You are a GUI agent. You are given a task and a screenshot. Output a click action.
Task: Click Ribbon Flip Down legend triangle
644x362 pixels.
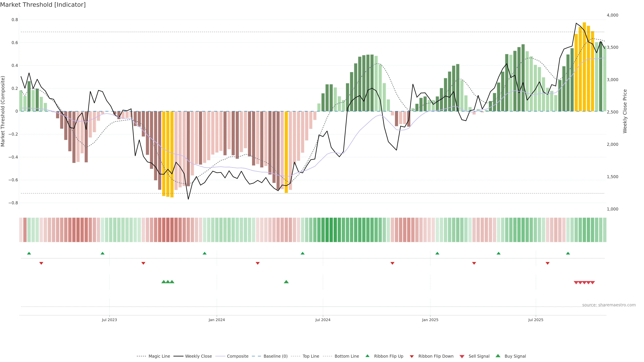pyautogui.click(x=412, y=356)
